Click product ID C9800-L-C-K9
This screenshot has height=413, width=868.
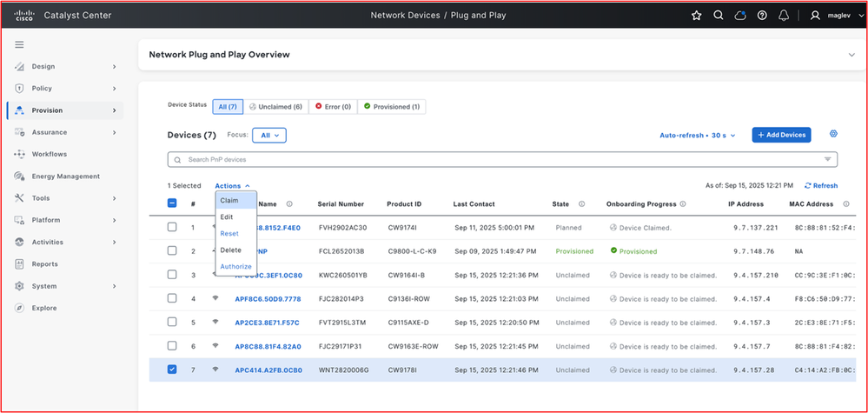click(413, 251)
